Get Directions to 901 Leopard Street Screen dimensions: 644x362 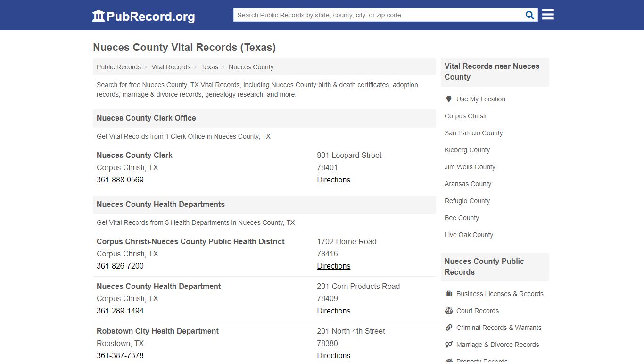pyautogui.click(x=333, y=180)
